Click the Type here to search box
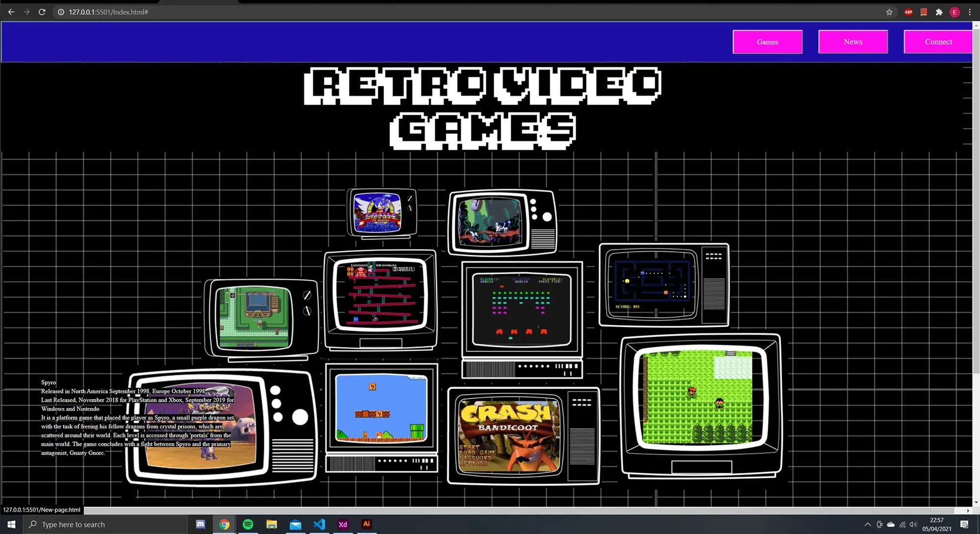Viewport: 980px width, 534px height. point(105,524)
